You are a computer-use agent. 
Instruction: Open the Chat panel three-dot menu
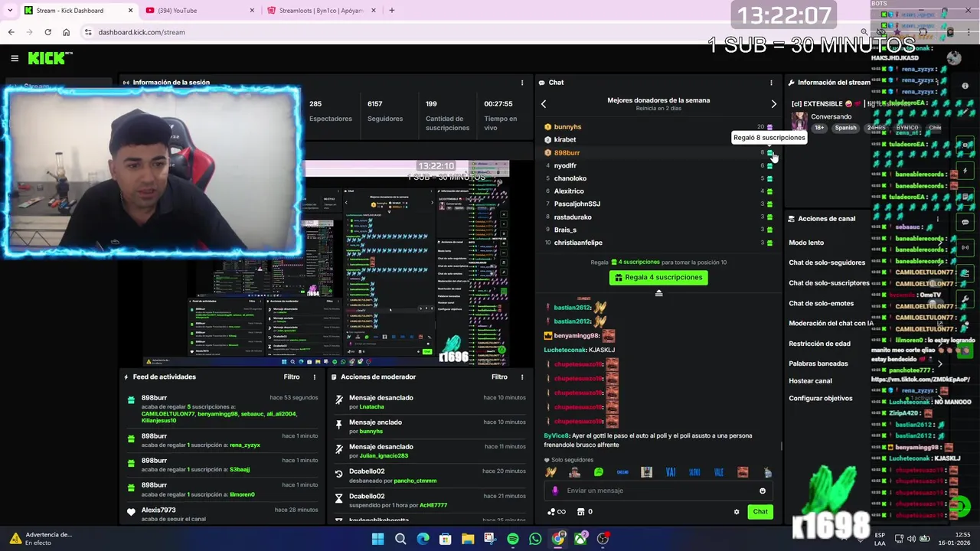pos(771,83)
